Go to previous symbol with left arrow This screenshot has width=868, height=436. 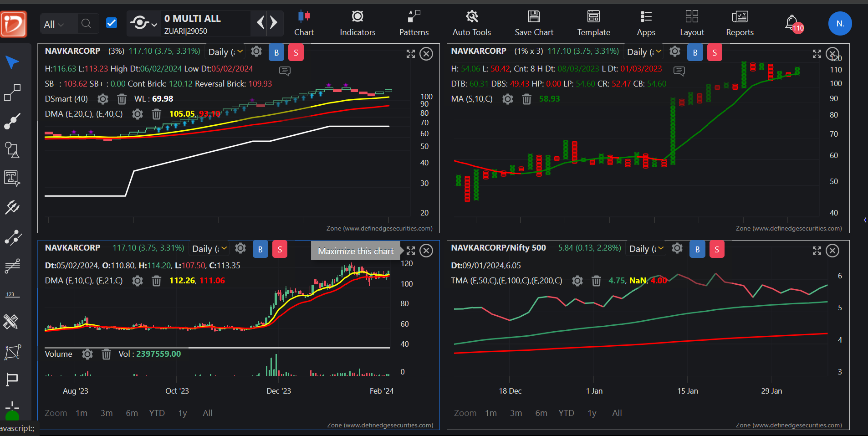point(260,22)
